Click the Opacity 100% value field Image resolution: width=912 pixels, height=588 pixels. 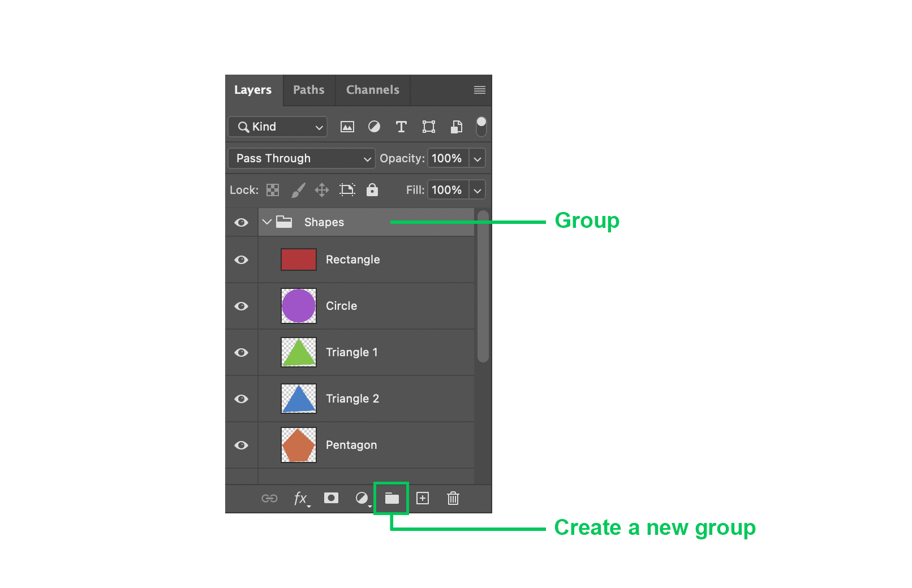click(x=448, y=158)
